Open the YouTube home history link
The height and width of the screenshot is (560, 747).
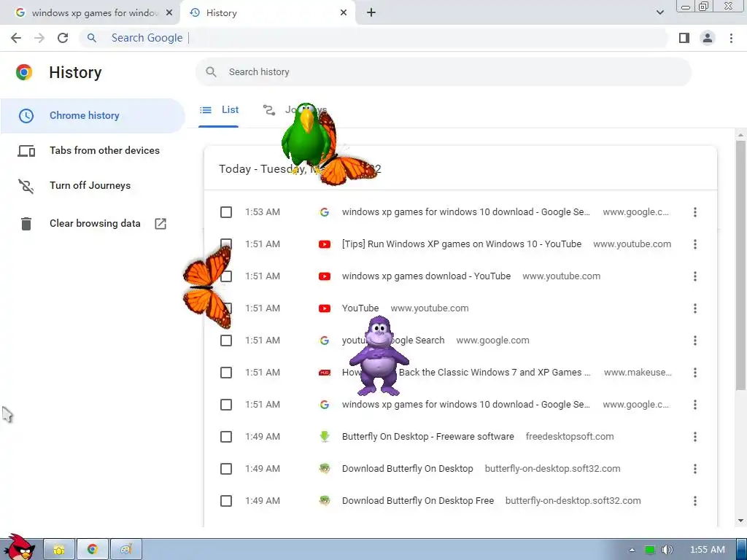(x=360, y=308)
